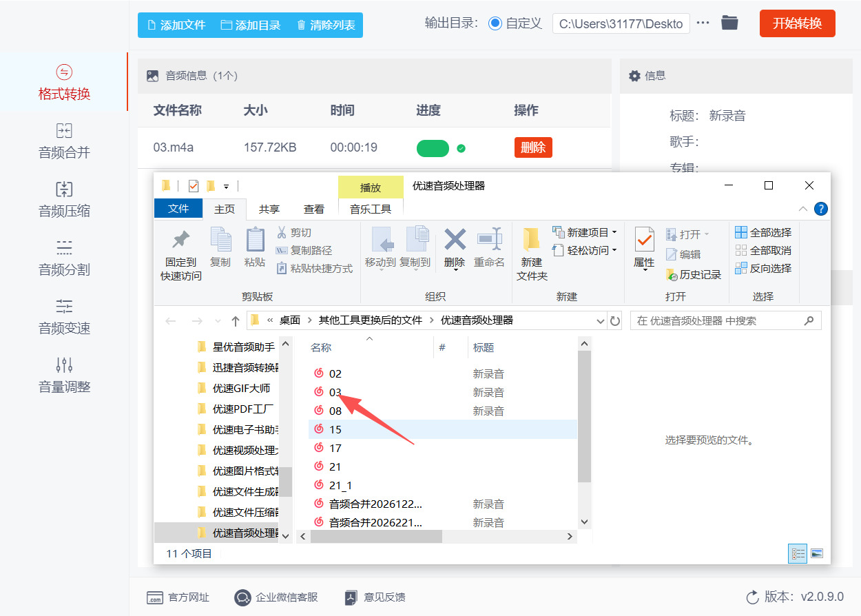Open the 意见反馈 feedback link

375,597
